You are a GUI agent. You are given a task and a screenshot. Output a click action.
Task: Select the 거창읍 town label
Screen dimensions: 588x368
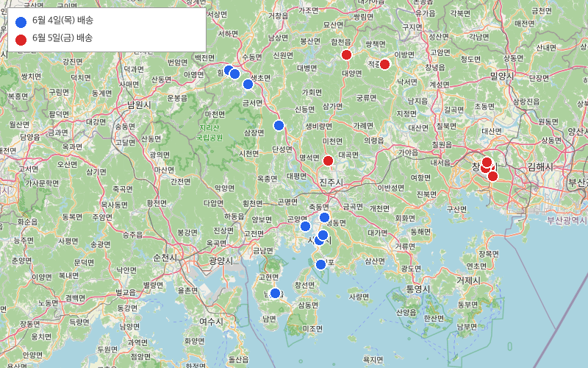[x=279, y=15]
